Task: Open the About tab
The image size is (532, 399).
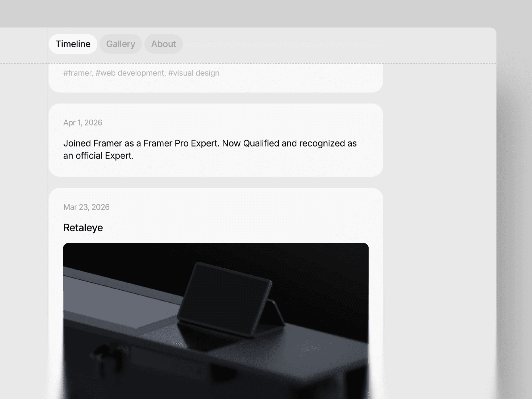Action: coord(163,44)
